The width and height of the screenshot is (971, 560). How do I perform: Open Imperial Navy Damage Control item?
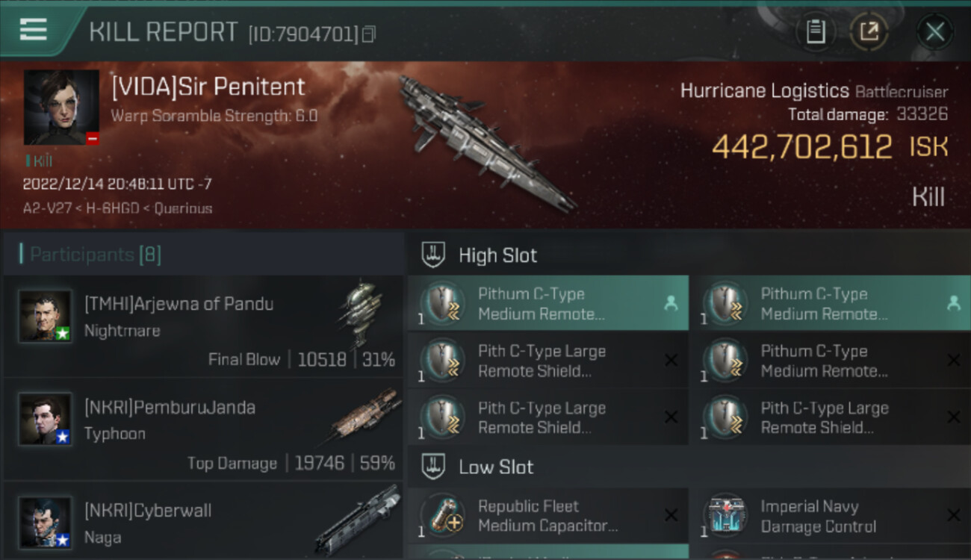pyautogui.click(x=818, y=516)
